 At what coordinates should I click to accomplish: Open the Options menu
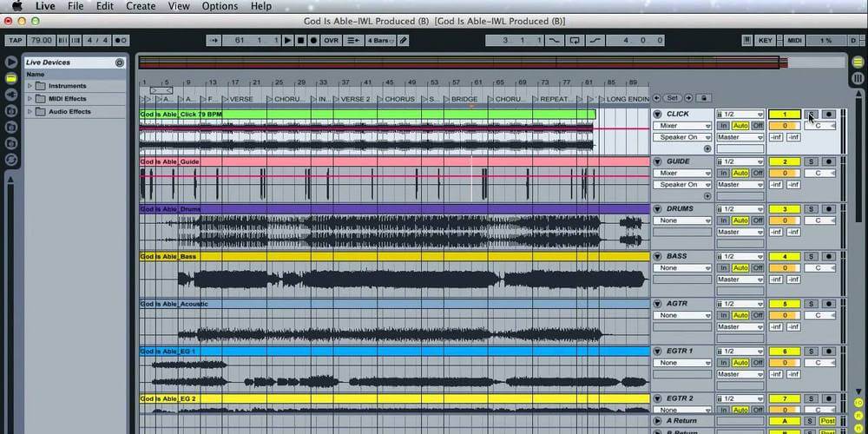[220, 6]
